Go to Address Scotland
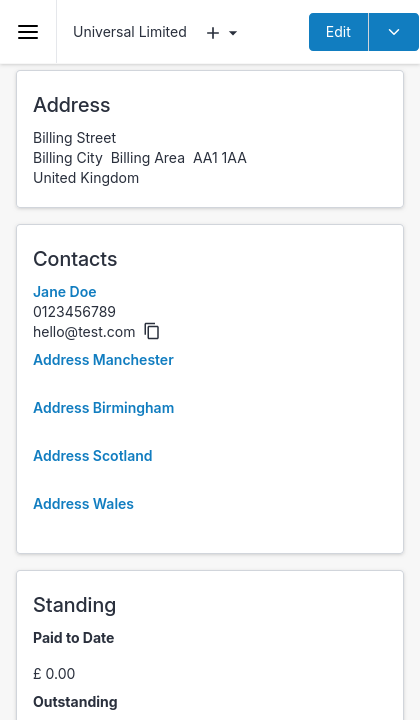 click(x=93, y=456)
